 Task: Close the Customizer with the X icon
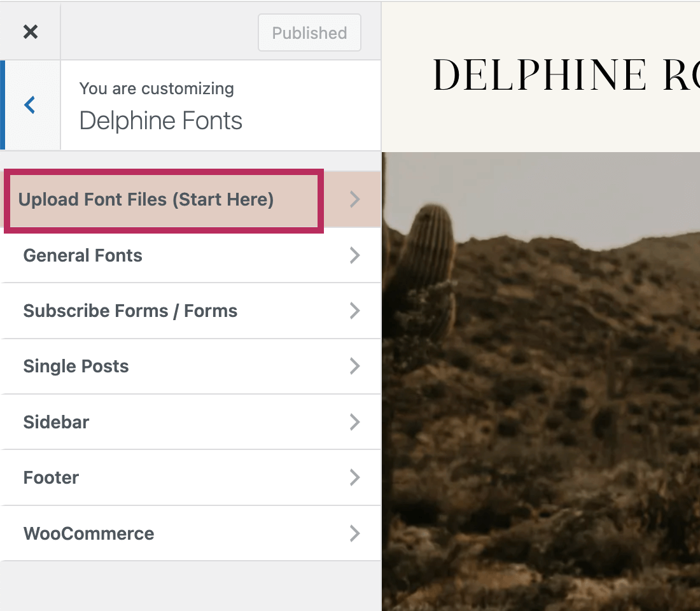(30, 32)
